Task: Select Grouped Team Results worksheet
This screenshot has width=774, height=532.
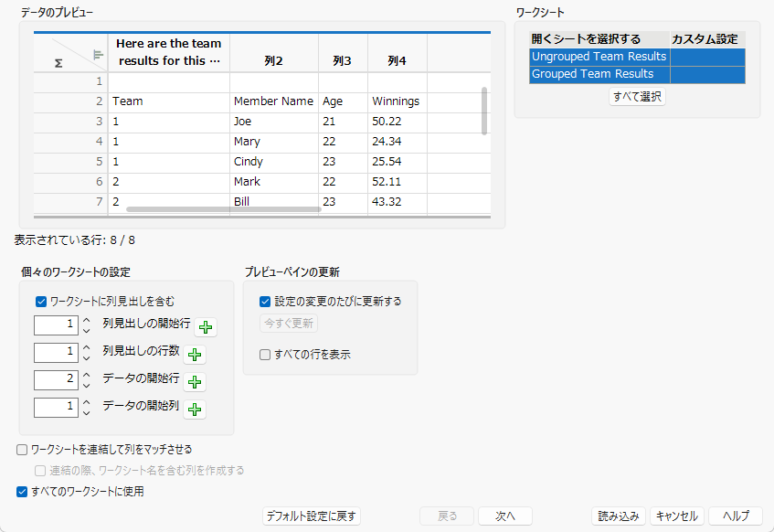Action: (x=599, y=74)
